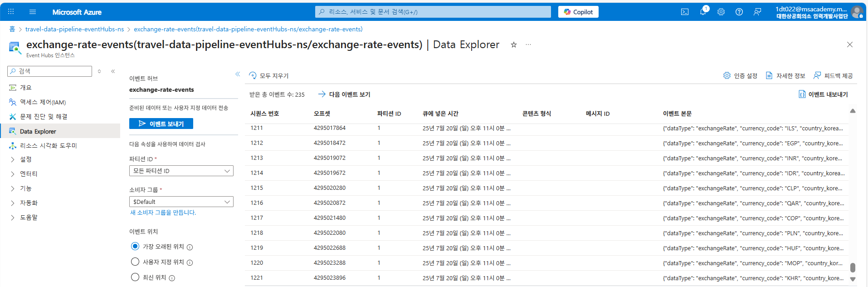Screen dimensions: 868x287
Task: Select 사용자 지정 위치 radio button
Action: click(x=135, y=262)
